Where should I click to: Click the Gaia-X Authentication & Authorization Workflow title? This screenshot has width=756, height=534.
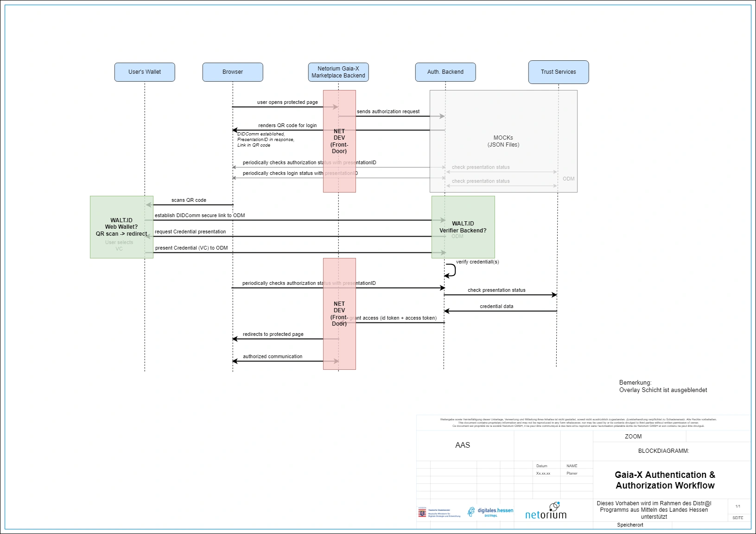[665, 480]
